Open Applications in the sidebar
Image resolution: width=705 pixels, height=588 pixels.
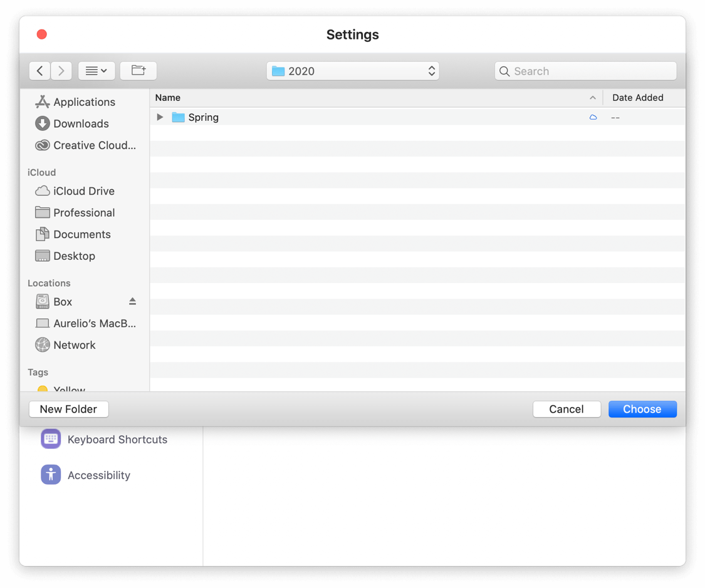point(84,102)
